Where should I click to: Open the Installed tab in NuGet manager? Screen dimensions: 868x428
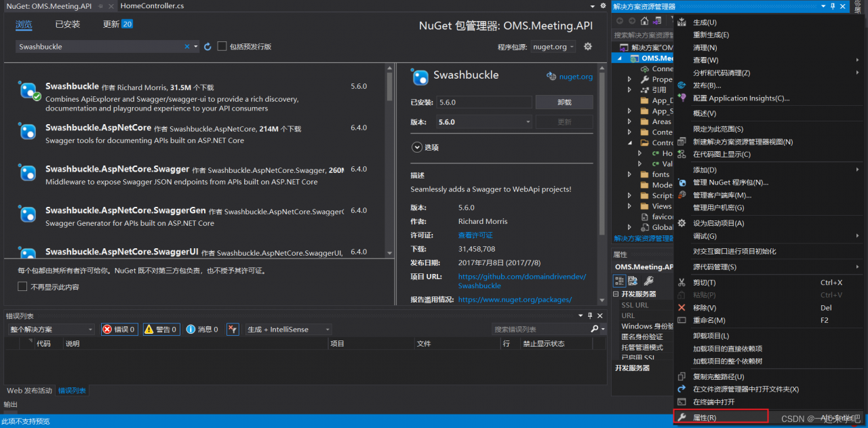tap(68, 24)
